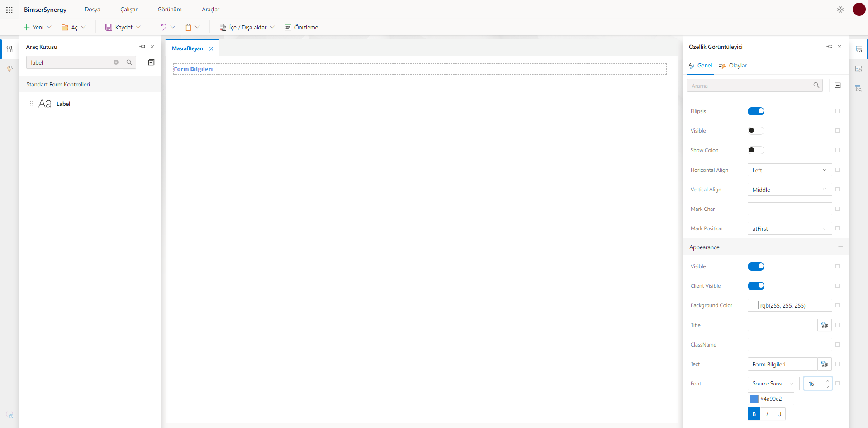Click the Önizleme preview button
Screen dimensions: 868x428
301,27
